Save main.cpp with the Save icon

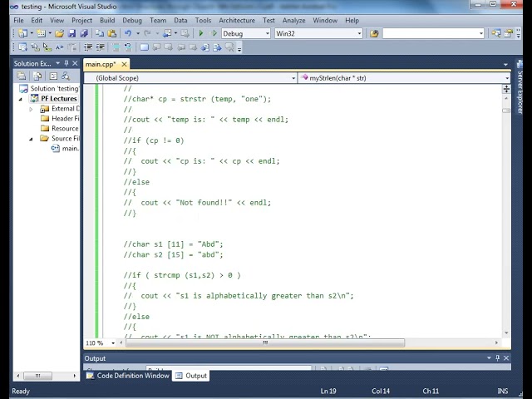tap(71, 33)
